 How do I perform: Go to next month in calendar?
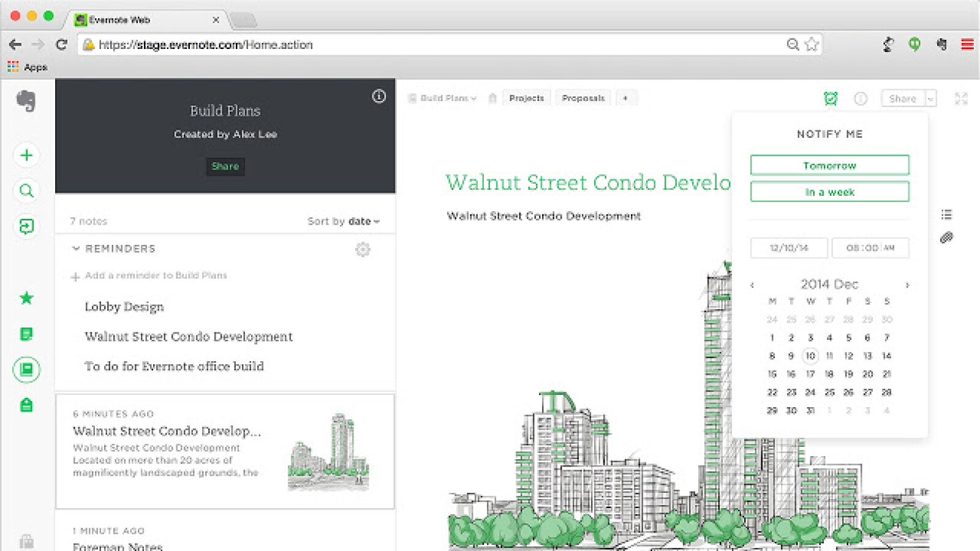coord(908,285)
